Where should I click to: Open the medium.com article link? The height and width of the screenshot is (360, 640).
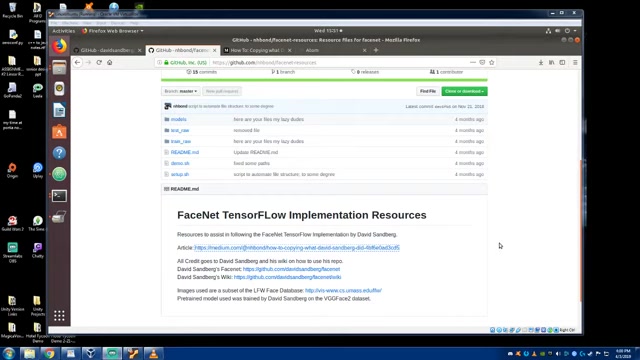click(297, 248)
